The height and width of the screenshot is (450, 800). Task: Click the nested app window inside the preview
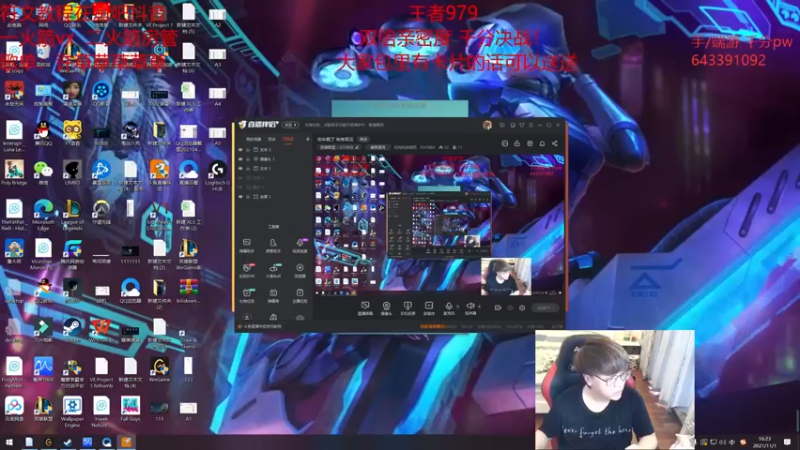(x=439, y=224)
